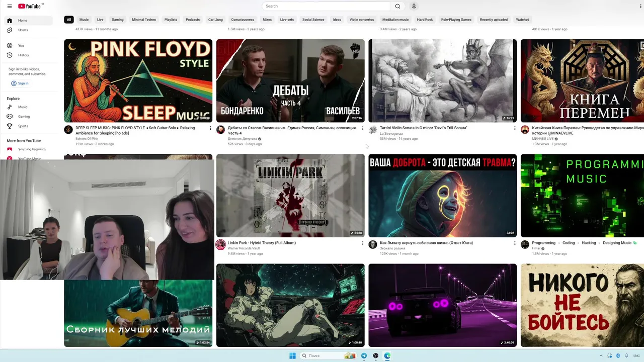Open Telegram from the taskbar

[x=364, y=355]
